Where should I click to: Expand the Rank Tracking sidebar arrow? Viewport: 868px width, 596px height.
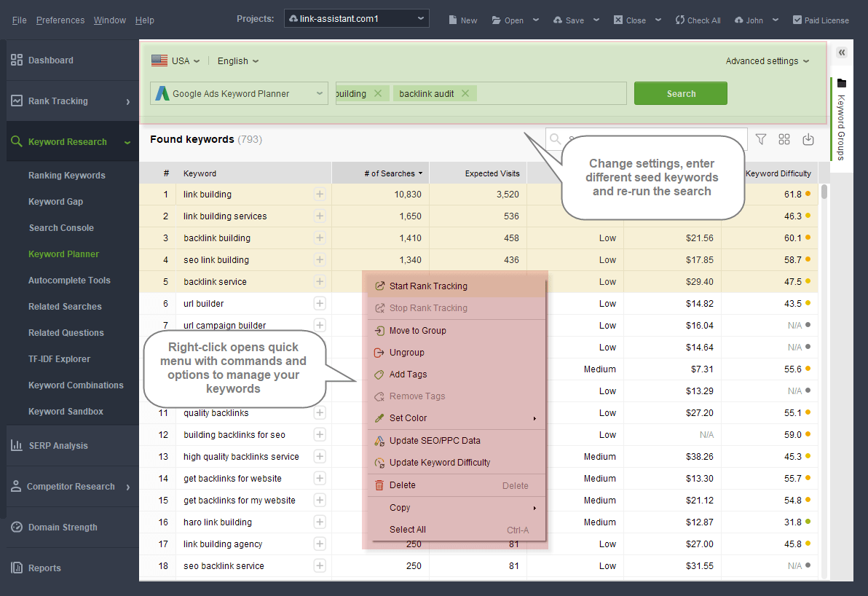[128, 101]
